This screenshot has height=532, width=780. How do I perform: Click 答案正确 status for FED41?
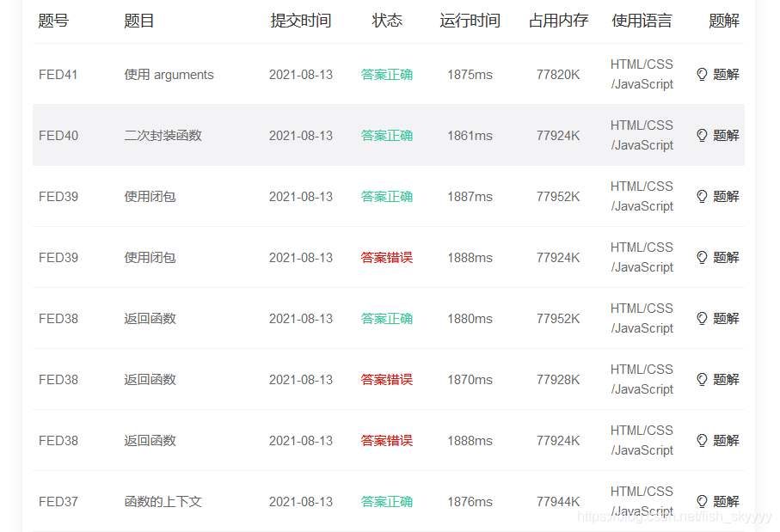coord(386,75)
